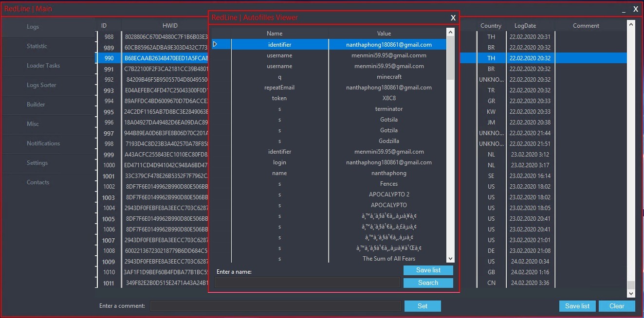
Task: Select the 'Gotzila' value cell
Action: [389, 130]
